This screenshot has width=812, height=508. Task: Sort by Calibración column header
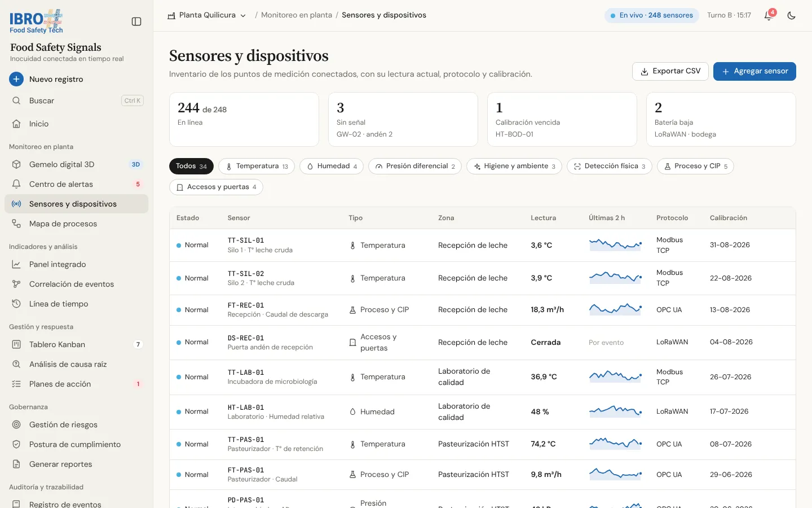click(729, 218)
